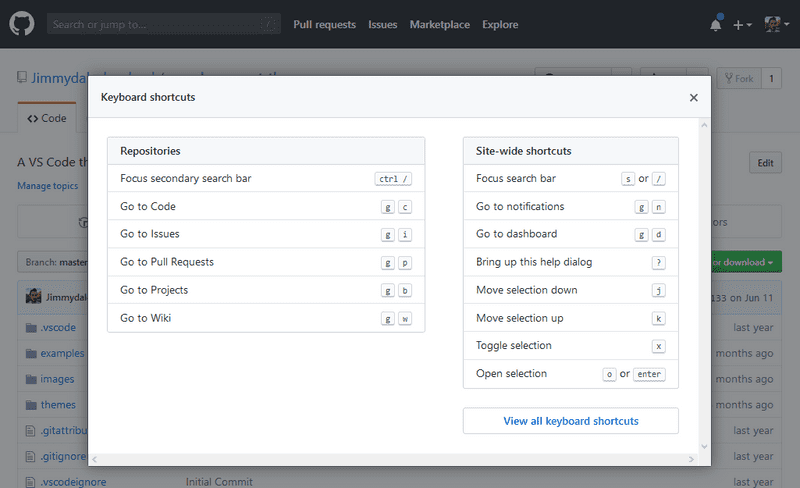
Task: Click Bring up this help dialog row
Action: click(570, 262)
